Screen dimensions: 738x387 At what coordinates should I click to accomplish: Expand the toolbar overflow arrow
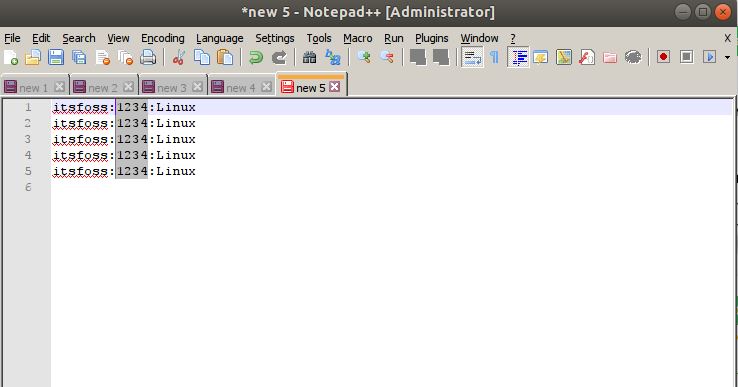[x=728, y=58]
